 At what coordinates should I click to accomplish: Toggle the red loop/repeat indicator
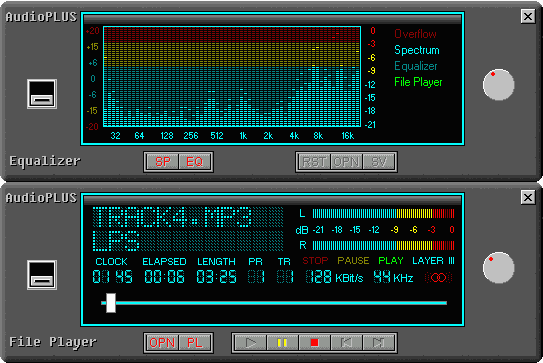[438, 277]
